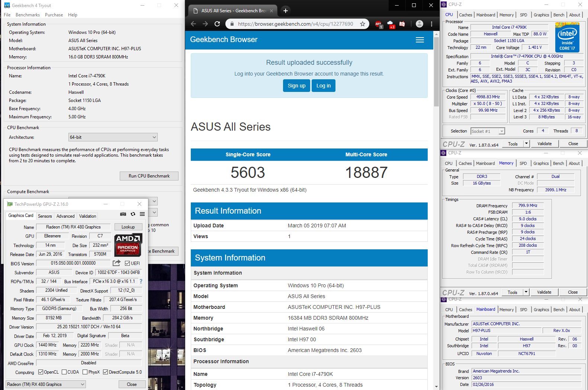Toggle the PhysX checkbox
The height and width of the screenshot is (390, 588).
tap(85, 372)
